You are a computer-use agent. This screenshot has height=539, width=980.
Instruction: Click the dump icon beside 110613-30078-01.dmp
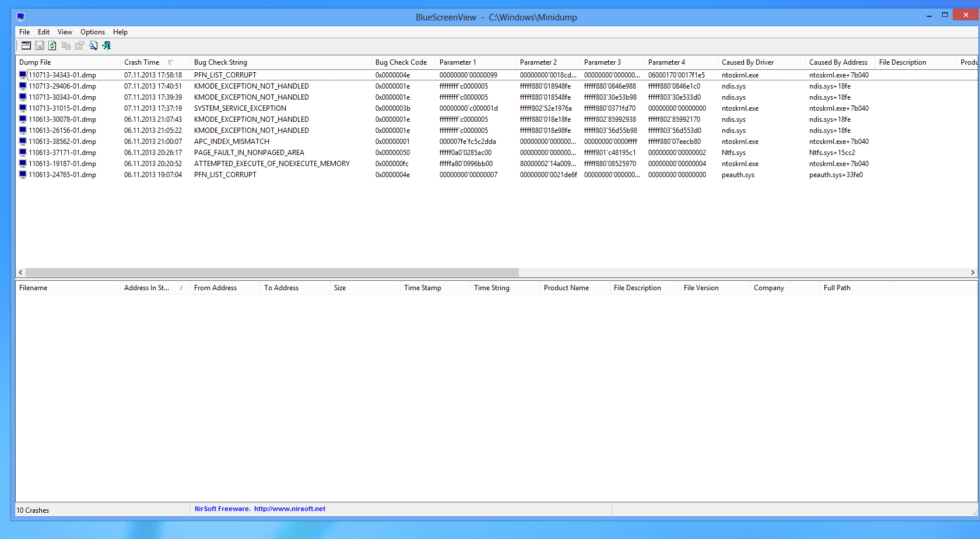coord(23,119)
